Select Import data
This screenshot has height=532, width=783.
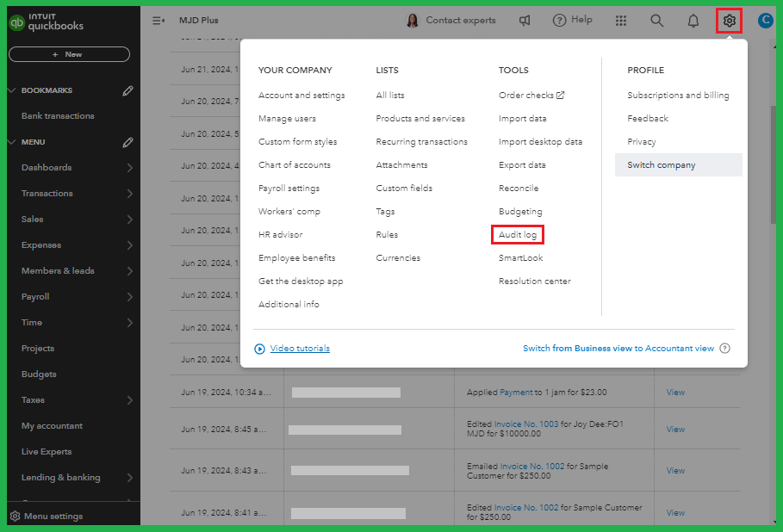tap(522, 118)
